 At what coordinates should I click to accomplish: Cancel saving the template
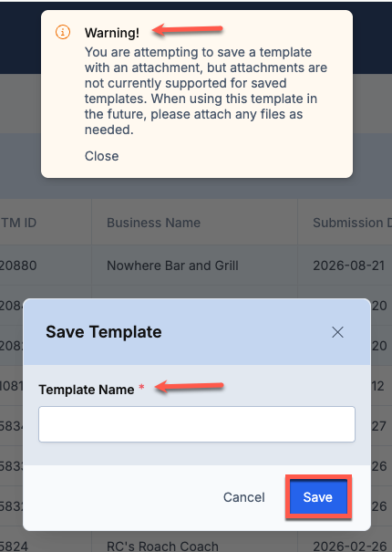tap(243, 497)
